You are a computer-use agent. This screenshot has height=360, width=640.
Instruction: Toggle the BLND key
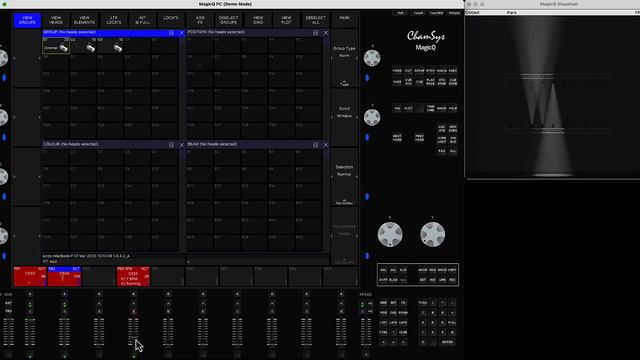(393, 280)
